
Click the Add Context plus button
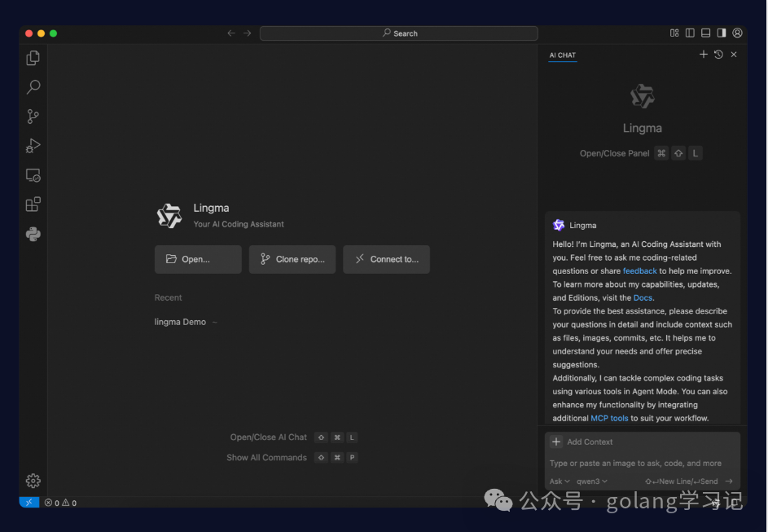click(x=556, y=442)
